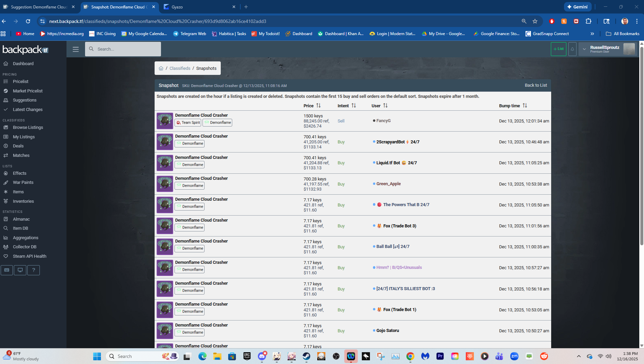Open the browser extensions puzzle icon
This screenshot has height=364, width=644.
588,21
